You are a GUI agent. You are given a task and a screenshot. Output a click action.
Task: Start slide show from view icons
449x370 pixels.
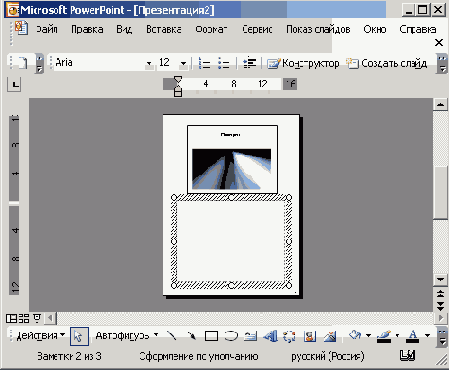click(37, 318)
